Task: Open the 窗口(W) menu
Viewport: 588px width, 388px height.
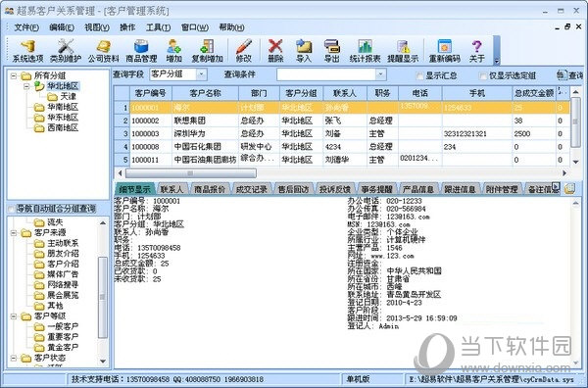Action: [195, 27]
